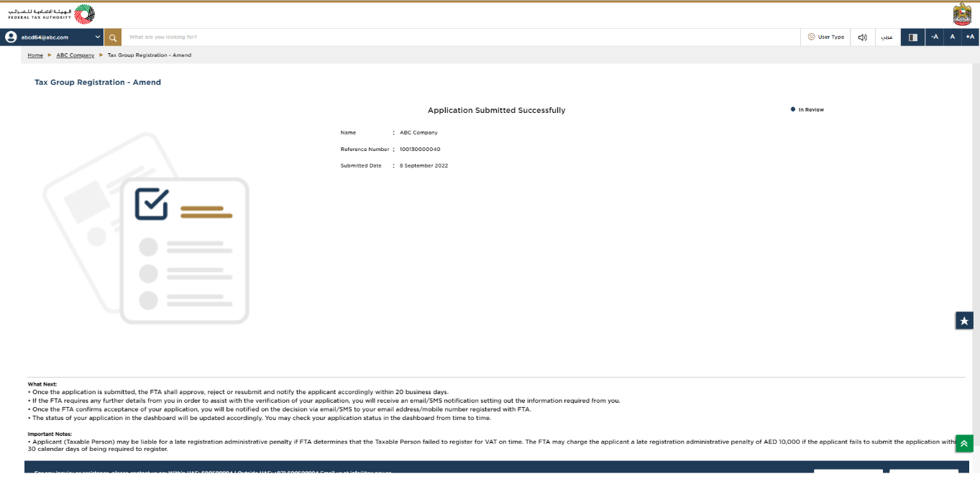Switch language to Arabic

[x=888, y=37]
